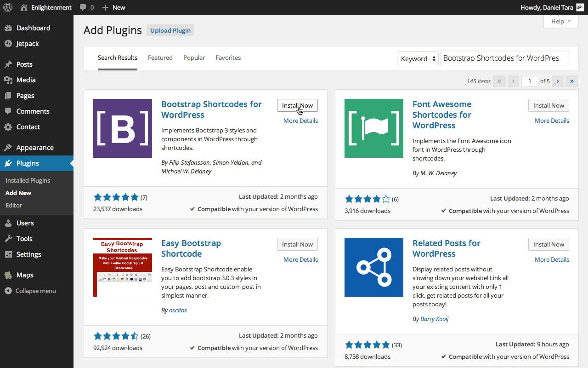This screenshot has height=368, width=588.
Task: Install Bootstrap Shortcodes for WordPress
Action: tap(297, 105)
